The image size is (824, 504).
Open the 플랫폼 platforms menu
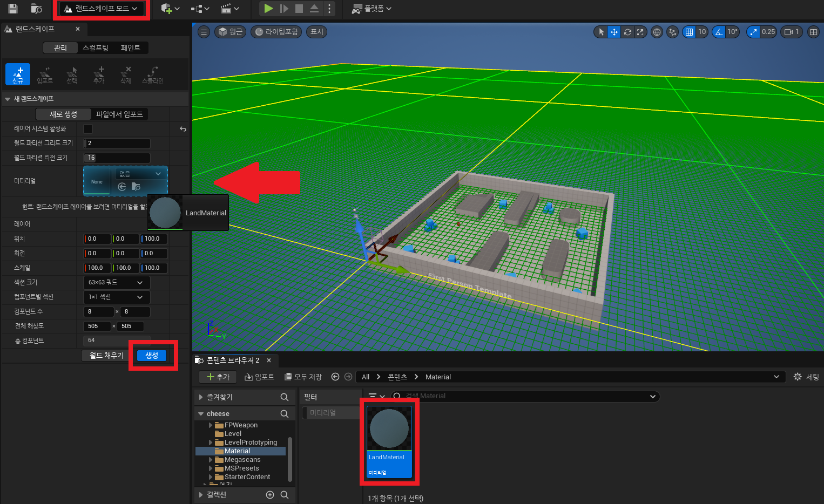tap(372, 9)
